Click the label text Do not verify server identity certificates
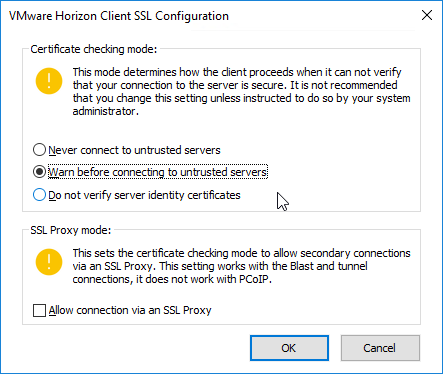443x374 pixels. 144,195
